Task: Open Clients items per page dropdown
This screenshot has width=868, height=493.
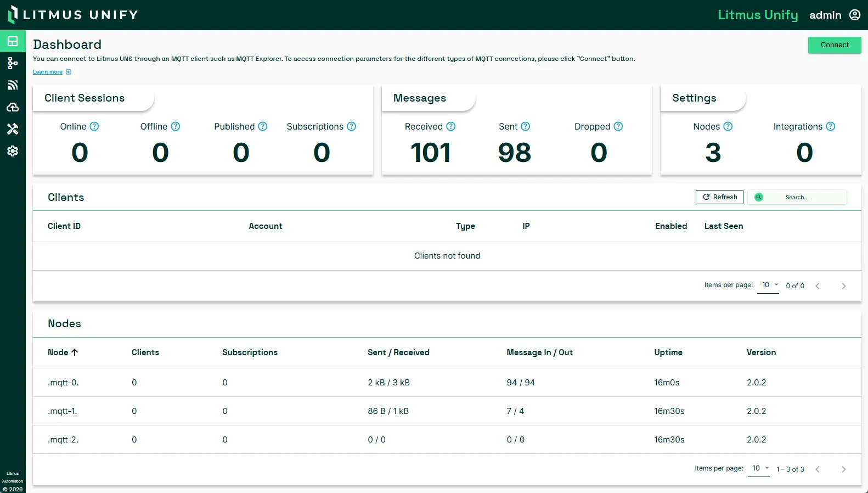Action: (x=768, y=285)
